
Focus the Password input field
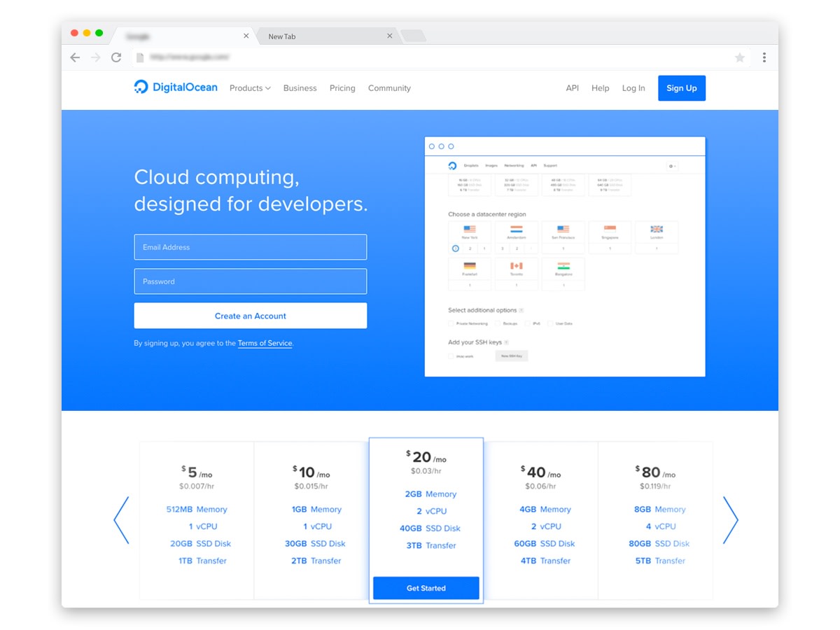tap(251, 281)
